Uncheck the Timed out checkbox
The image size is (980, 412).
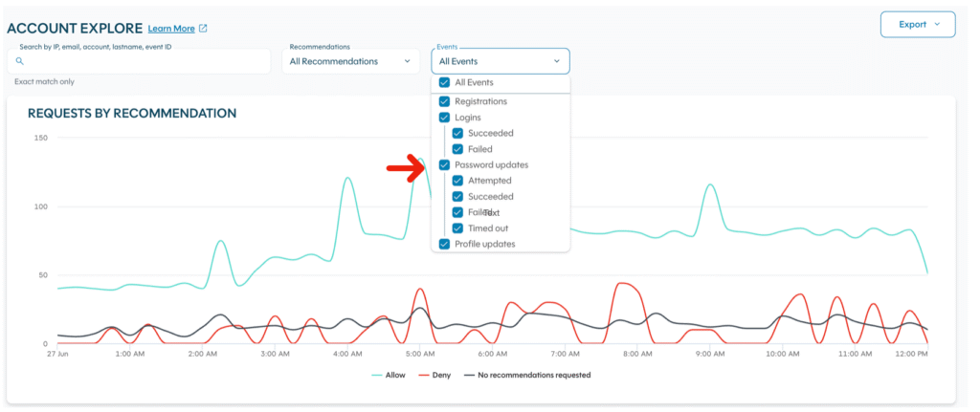tap(457, 228)
